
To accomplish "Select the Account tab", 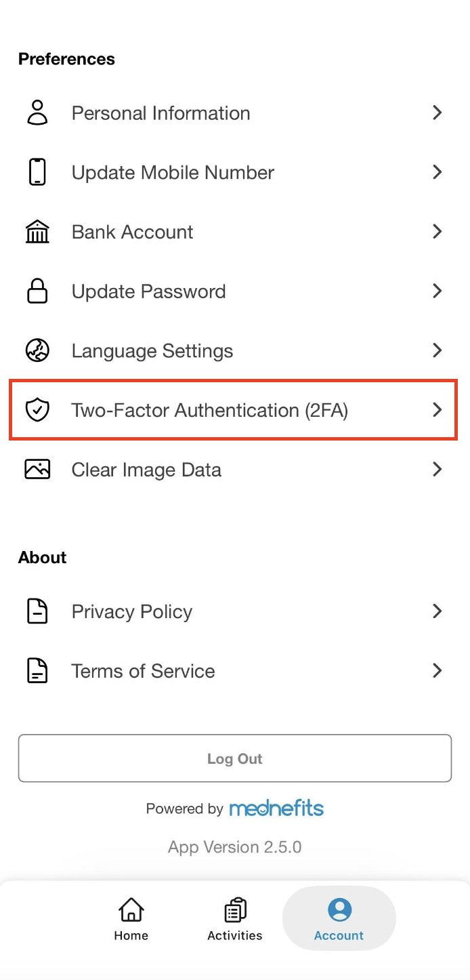I will [x=339, y=919].
